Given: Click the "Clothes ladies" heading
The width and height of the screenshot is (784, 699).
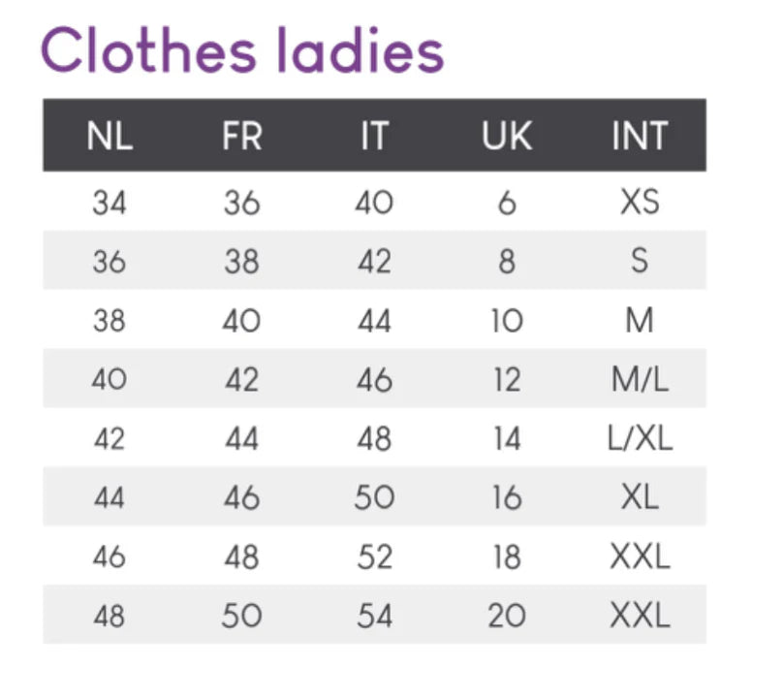Looking at the screenshot, I should [x=242, y=48].
